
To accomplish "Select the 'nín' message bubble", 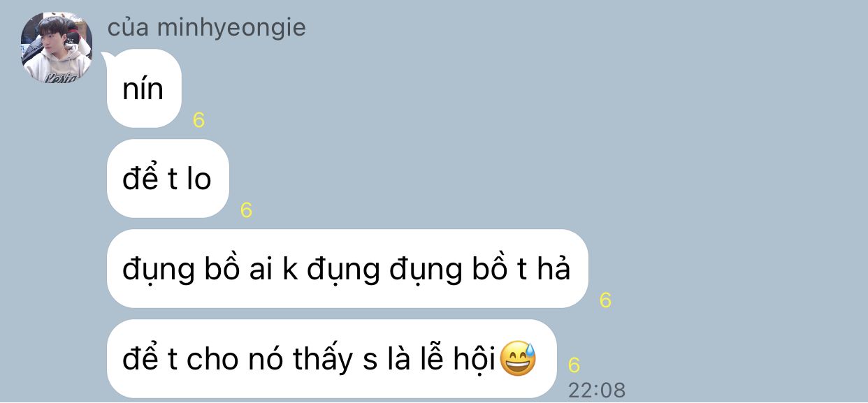I will (145, 89).
